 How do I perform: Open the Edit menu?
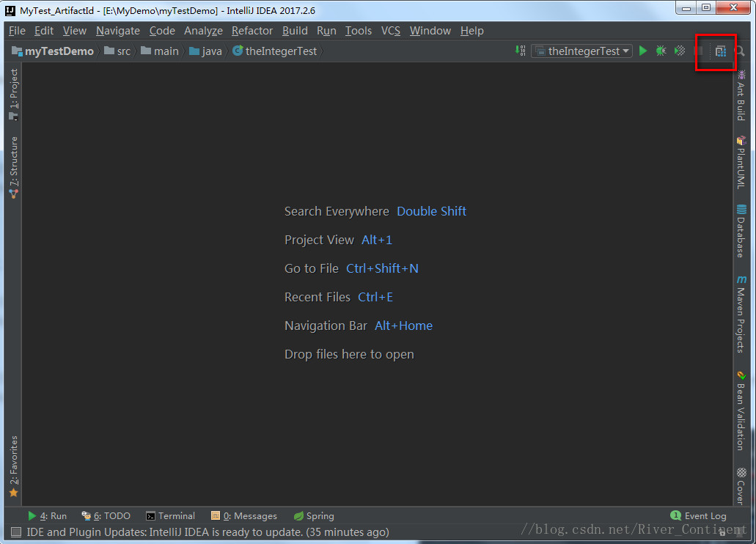point(44,31)
